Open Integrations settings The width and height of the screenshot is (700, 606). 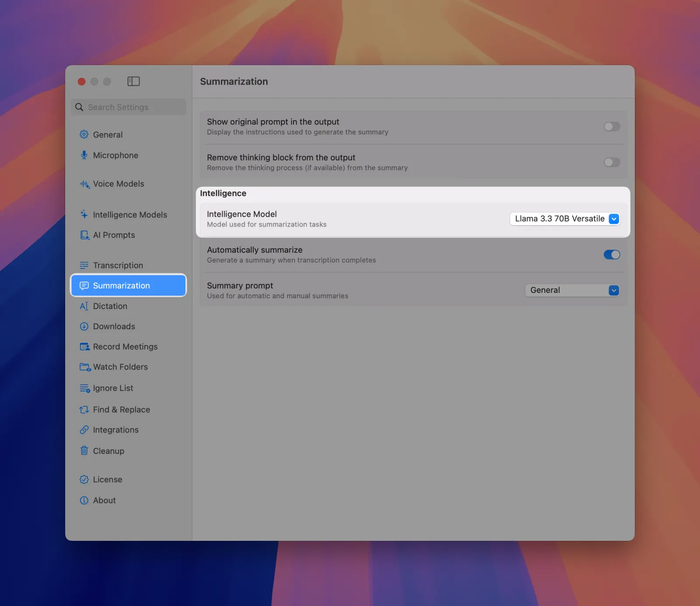128,430
